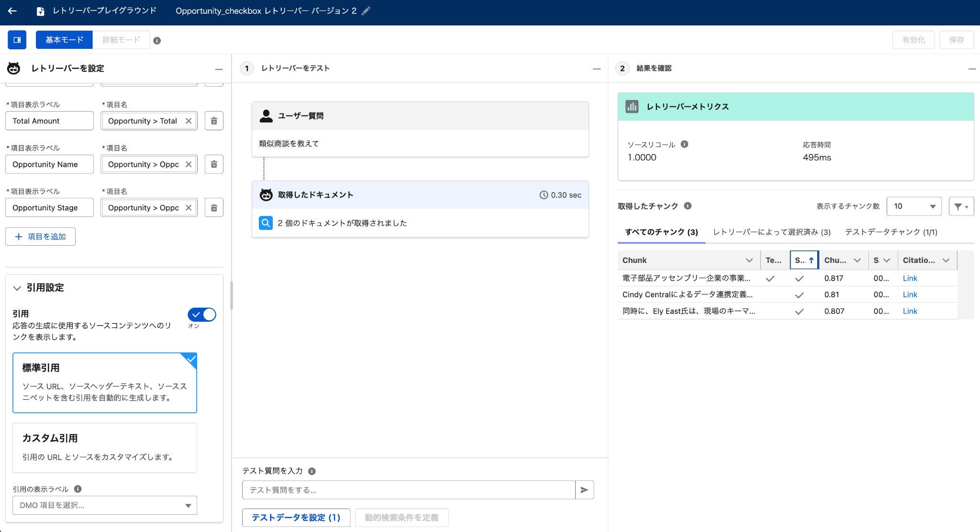
Task: Turn off the 引用 toggle switch
Action: click(x=202, y=315)
